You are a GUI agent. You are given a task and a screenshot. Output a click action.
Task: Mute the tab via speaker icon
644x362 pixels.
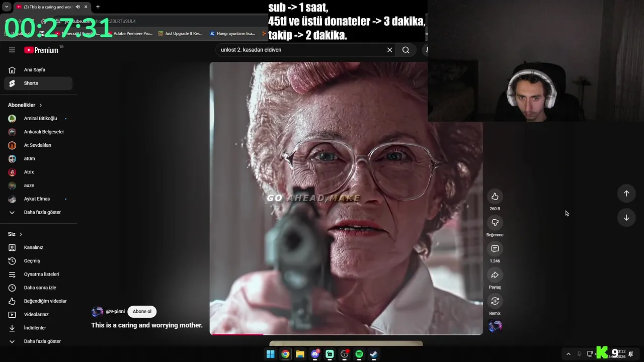pyautogui.click(x=77, y=7)
